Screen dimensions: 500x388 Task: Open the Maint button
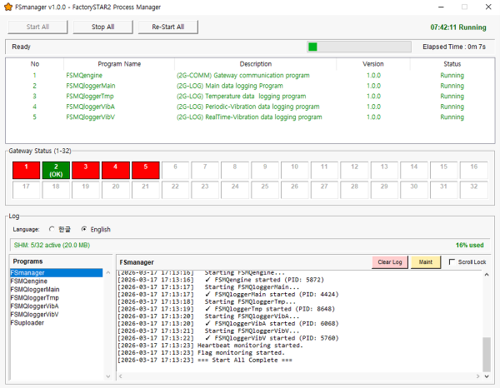point(426,262)
